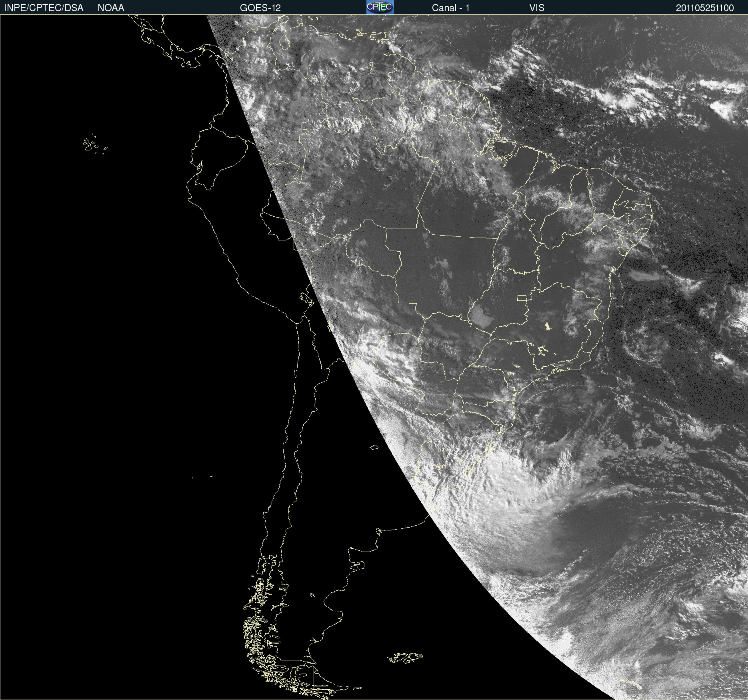Click the GOES-12 satellite label
This screenshot has height=700, width=748.
pos(260,8)
